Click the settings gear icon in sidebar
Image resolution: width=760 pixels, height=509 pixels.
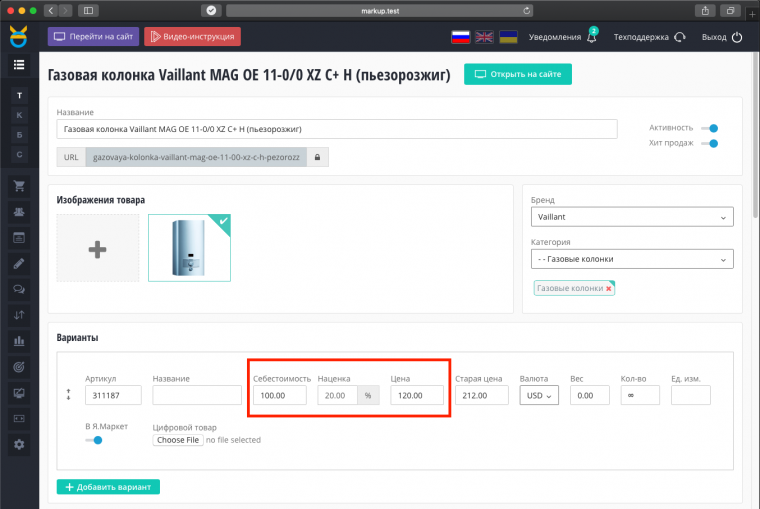click(18, 444)
